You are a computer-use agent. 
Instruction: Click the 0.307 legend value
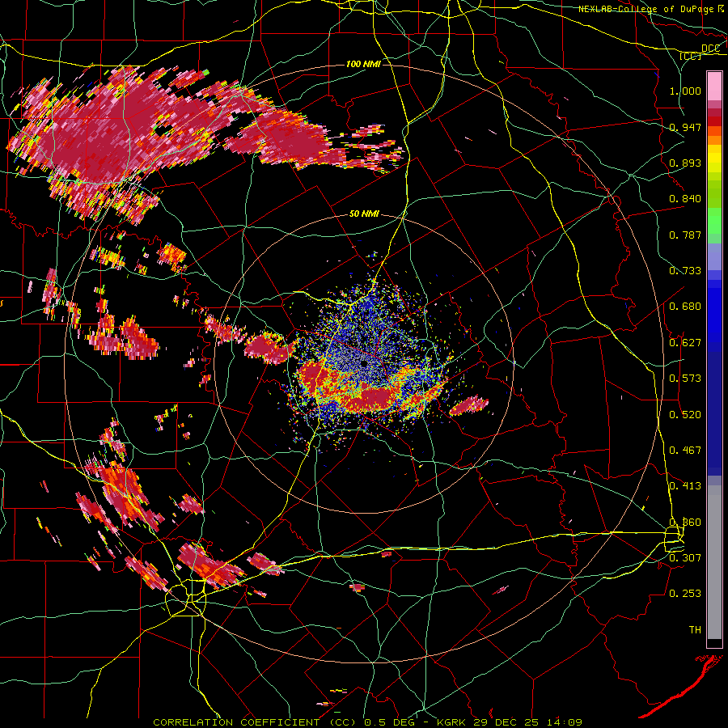pyautogui.click(x=685, y=558)
